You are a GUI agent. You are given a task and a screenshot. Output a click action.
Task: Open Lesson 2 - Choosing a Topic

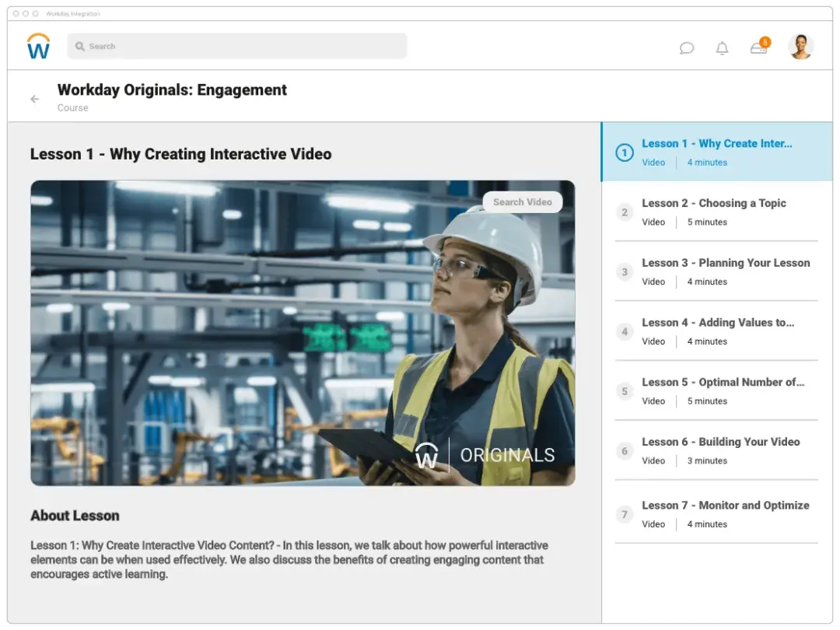(713, 203)
